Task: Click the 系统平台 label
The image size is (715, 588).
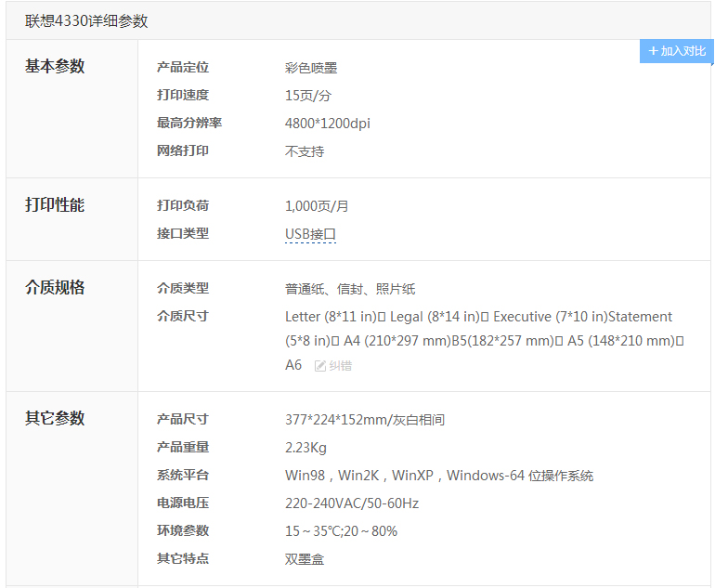Action: coord(183,475)
